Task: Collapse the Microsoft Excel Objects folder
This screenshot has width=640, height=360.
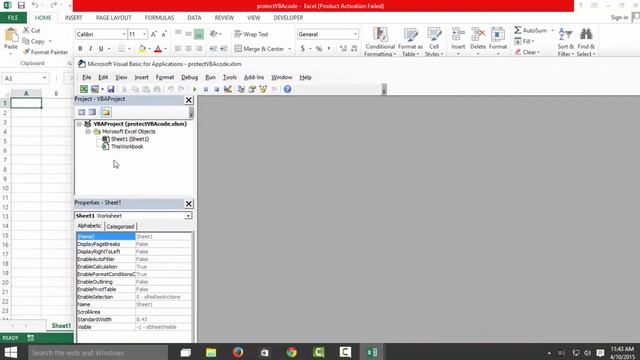Action: 88,131
